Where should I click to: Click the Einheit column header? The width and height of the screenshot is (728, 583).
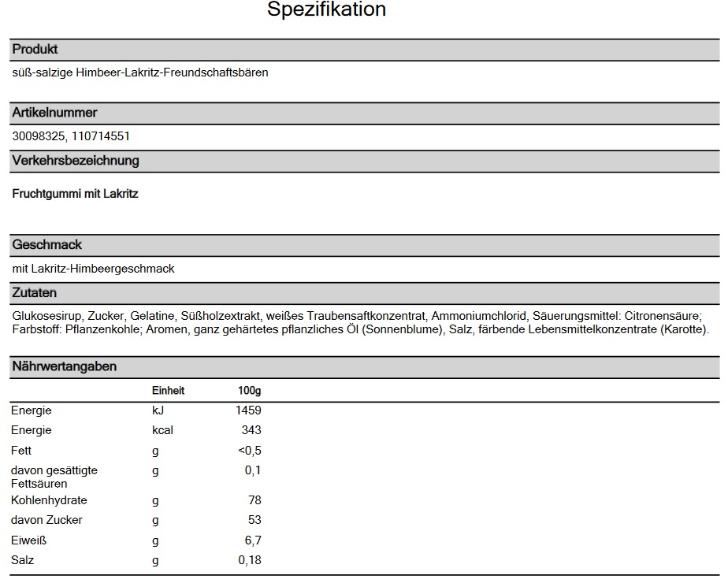pos(168,391)
